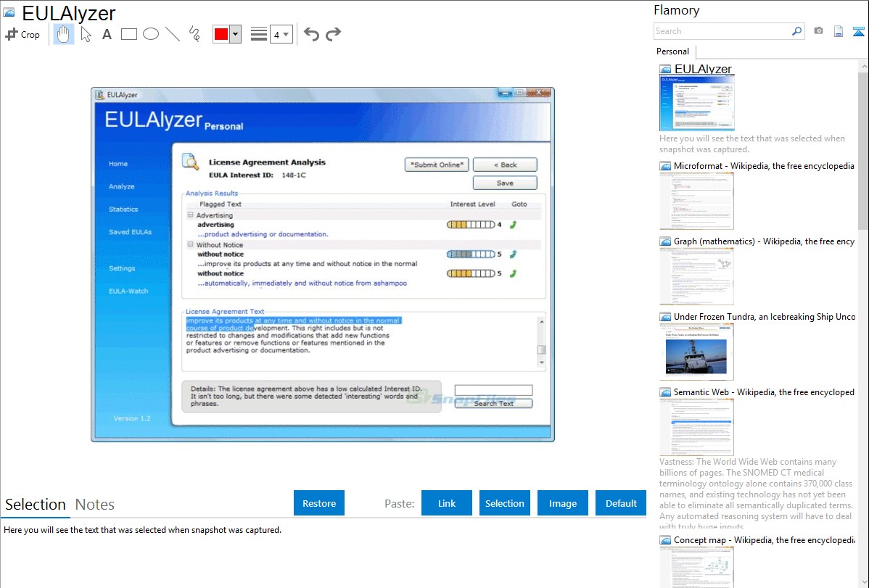Click '...product advertising or documentation.' text
This screenshot has height=588, width=869.
click(263, 234)
